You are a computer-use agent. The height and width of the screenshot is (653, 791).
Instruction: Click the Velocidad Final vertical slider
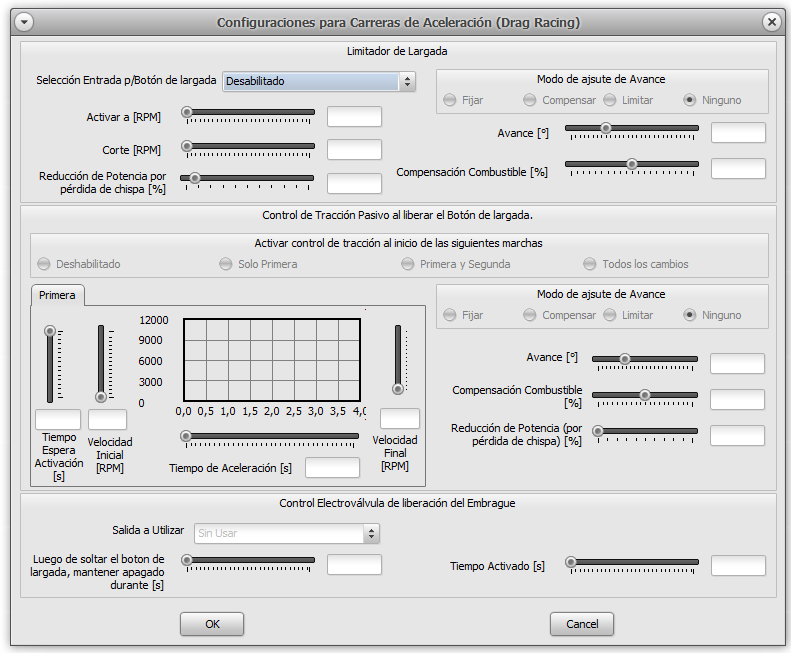point(400,359)
